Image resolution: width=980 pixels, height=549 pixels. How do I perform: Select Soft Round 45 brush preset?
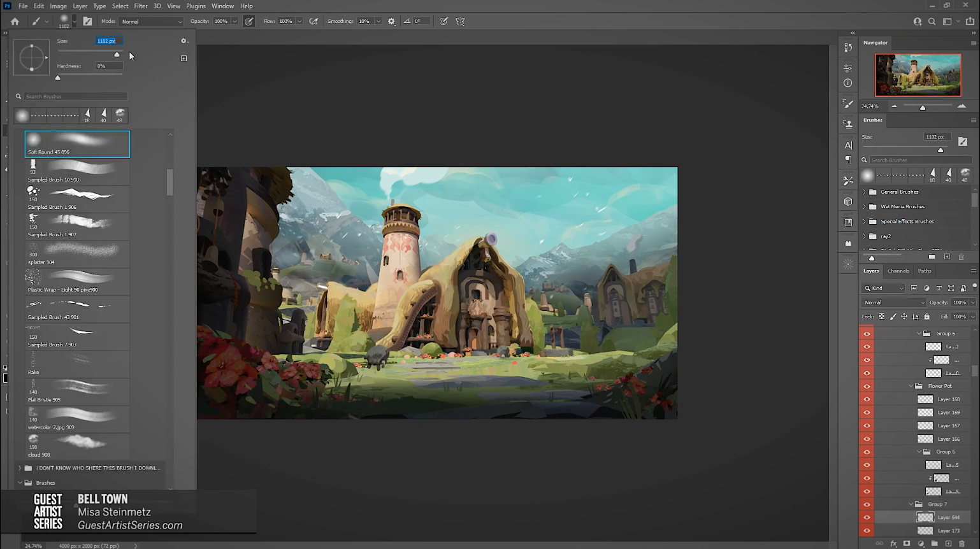(x=77, y=144)
